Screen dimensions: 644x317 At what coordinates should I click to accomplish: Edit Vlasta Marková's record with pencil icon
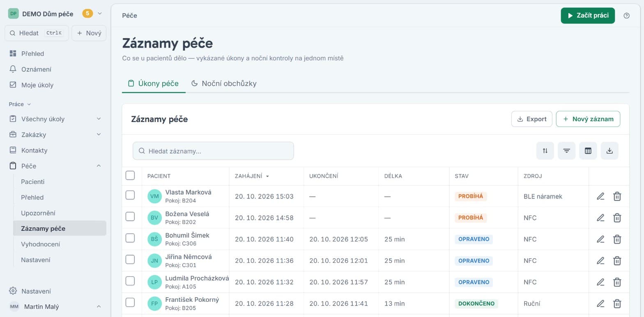click(x=600, y=196)
